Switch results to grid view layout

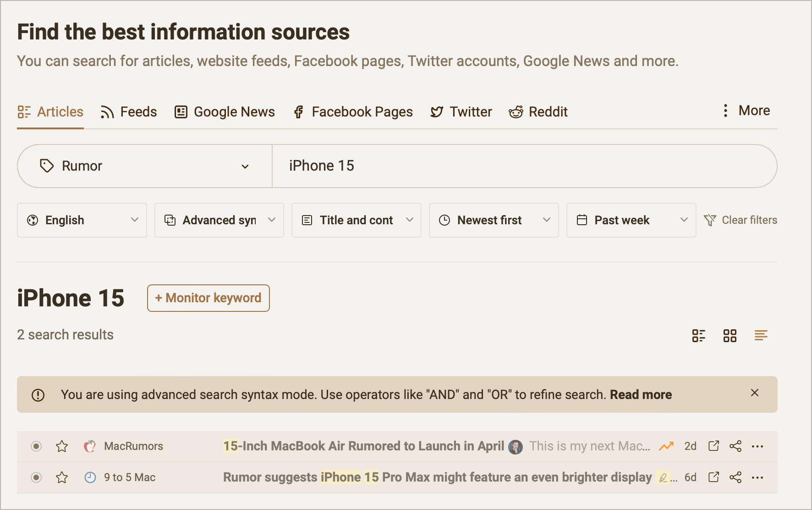tap(730, 335)
